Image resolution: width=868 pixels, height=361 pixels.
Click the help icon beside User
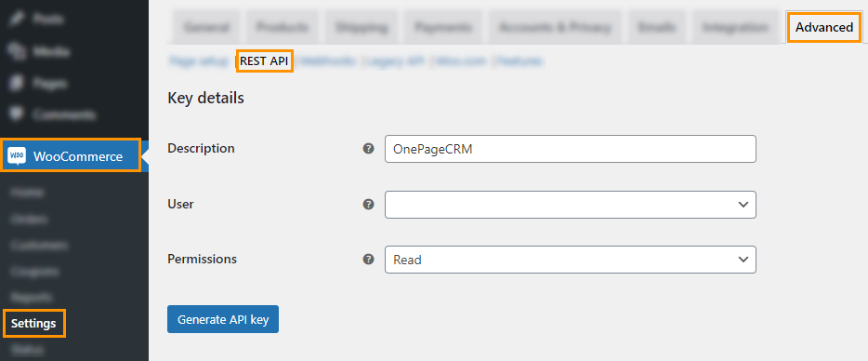tap(368, 204)
